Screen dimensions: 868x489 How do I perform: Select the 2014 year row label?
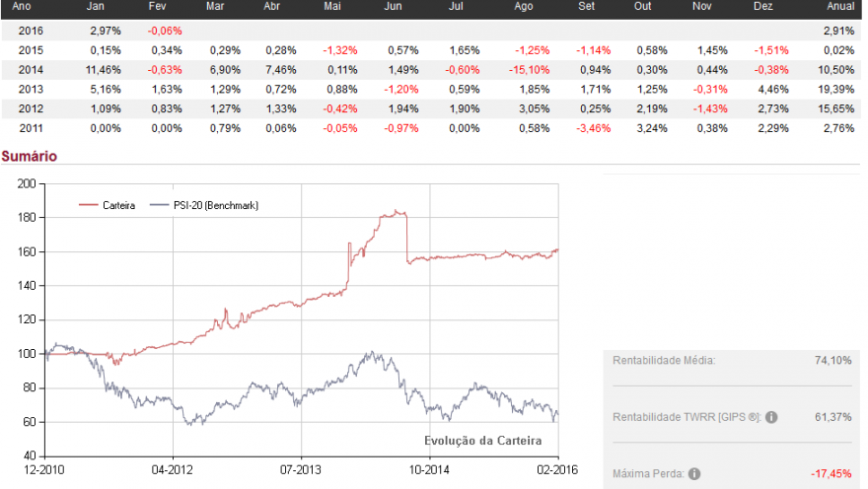pos(31,70)
